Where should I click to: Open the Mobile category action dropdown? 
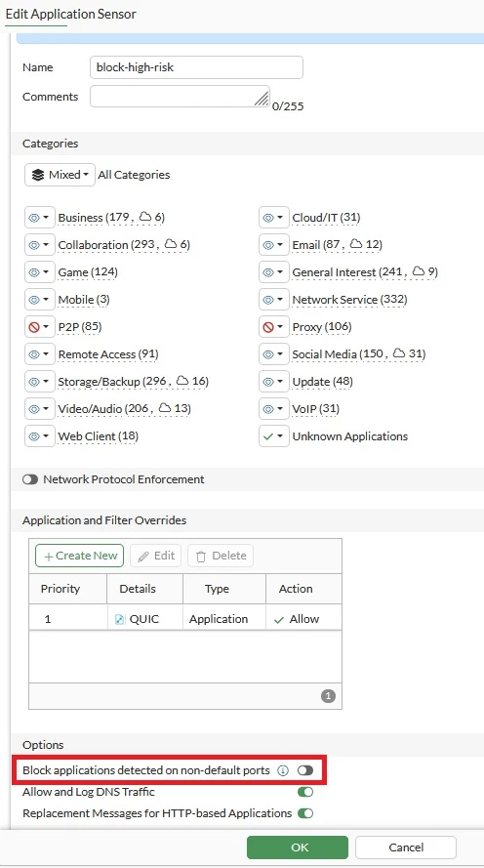point(40,300)
